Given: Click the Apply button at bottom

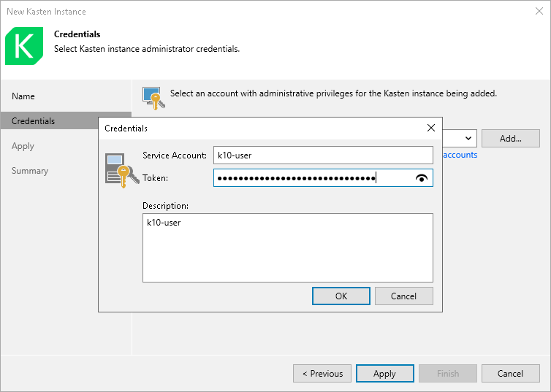Looking at the screenshot, I should [385, 374].
